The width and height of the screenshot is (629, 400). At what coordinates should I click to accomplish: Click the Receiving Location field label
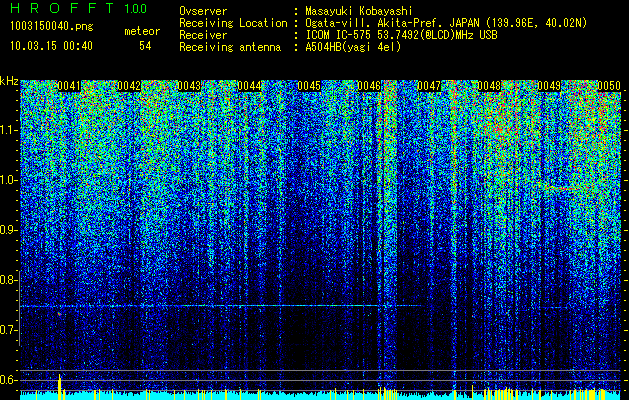pos(233,23)
